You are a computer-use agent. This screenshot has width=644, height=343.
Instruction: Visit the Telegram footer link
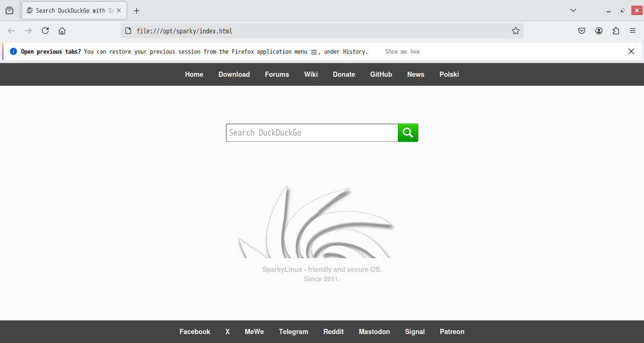tap(293, 332)
